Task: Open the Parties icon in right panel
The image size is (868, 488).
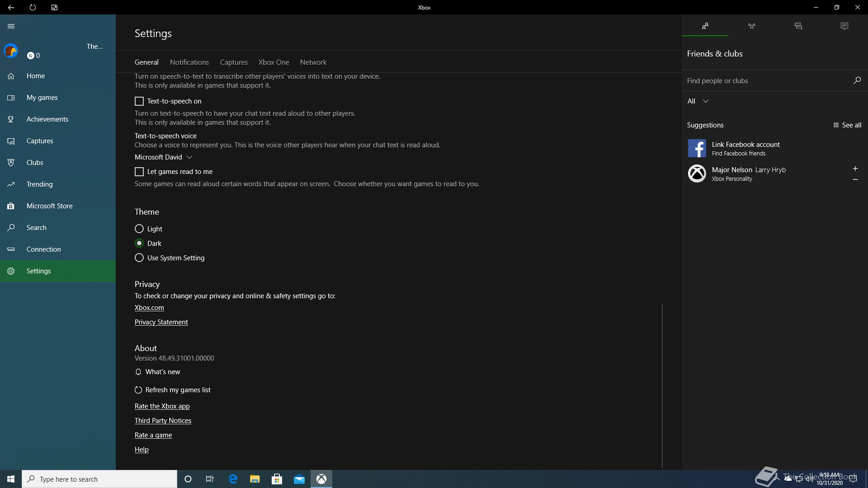Action: point(751,26)
